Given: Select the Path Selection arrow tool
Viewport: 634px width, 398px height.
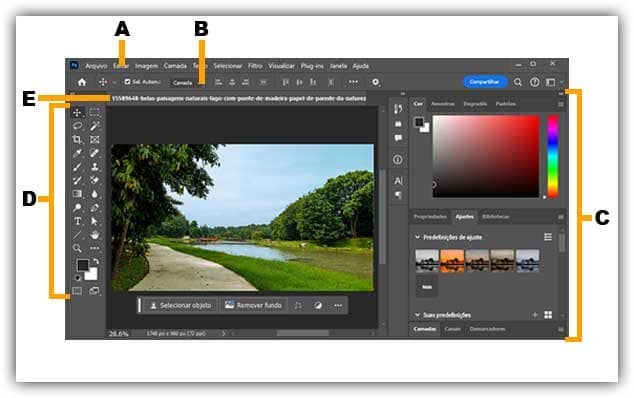Looking at the screenshot, I should pos(95,221).
